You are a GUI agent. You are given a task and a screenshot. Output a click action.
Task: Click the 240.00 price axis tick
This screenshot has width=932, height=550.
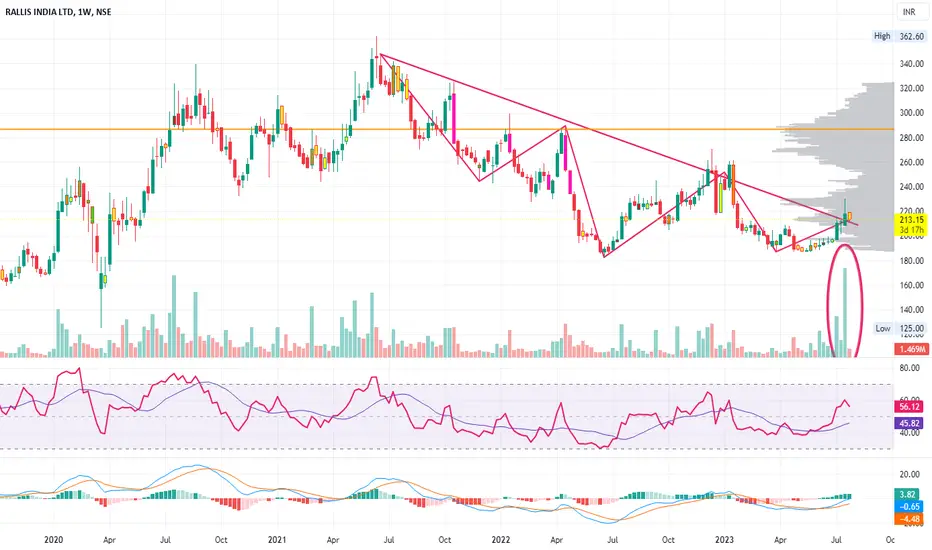point(912,187)
